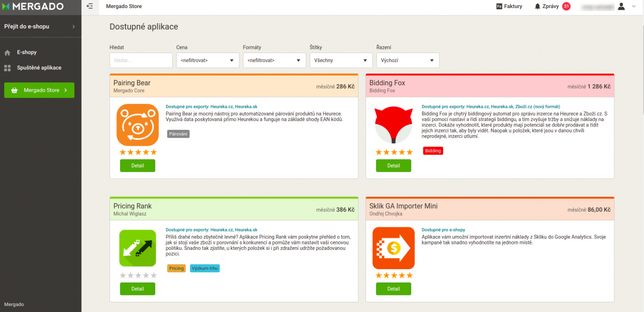Click the Pricing Rank app title
This screenshot has height=312, width=644.
tap(133, 206)
